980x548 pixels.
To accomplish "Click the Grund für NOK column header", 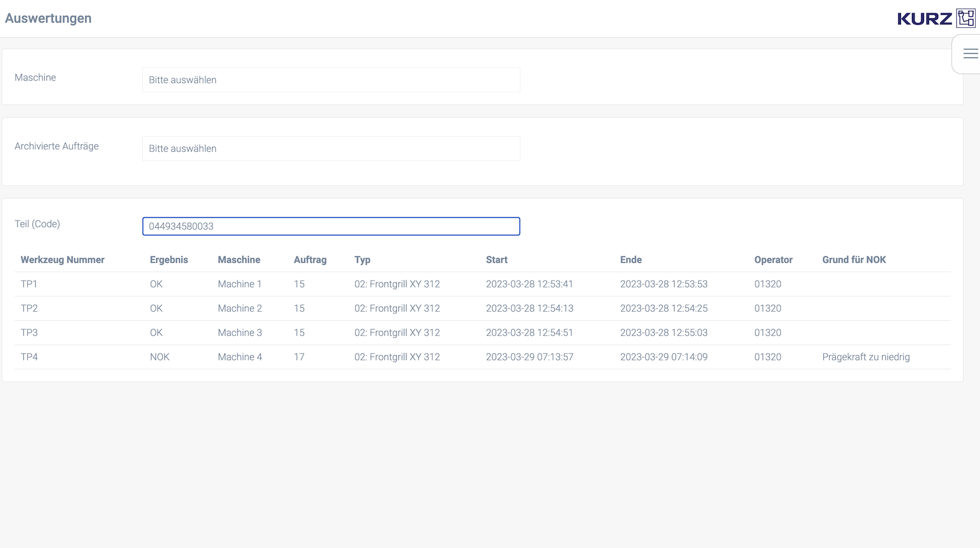I will coord(854,260).
